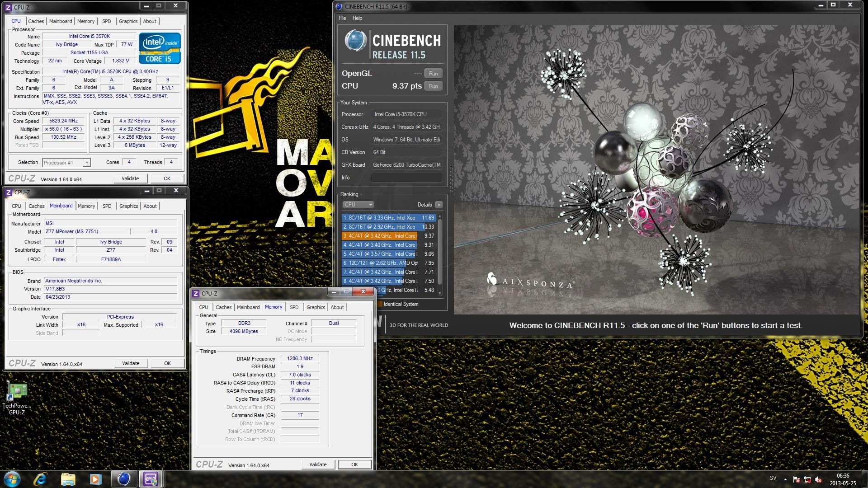The image size is (868, 488).
Task: Click Validate in the top CPU-Z CPU window
Action: pos(130,178)
